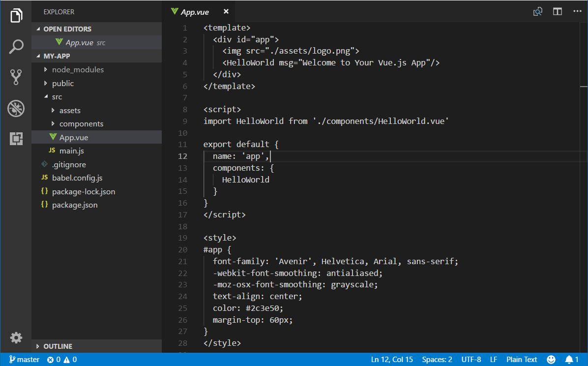Click the errors icon in status bar

click(50, 360)
